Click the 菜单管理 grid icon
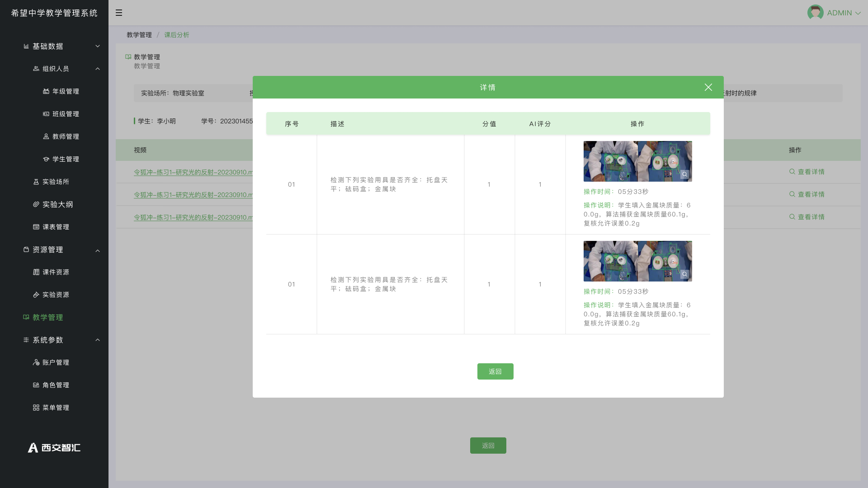The width and height of the screenshot is (868, 488). (x=36, y=408)
